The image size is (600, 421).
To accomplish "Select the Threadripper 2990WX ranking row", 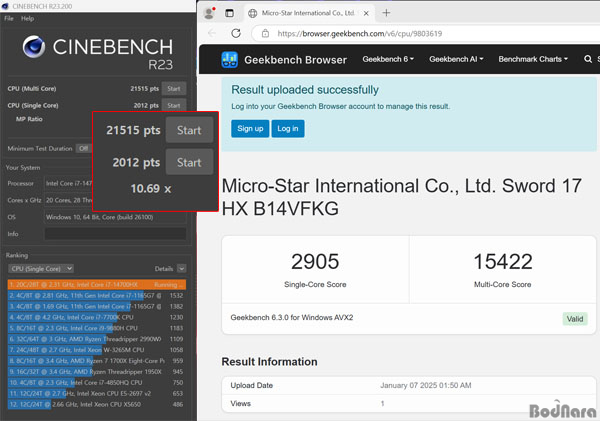I will tap(96, 339).
